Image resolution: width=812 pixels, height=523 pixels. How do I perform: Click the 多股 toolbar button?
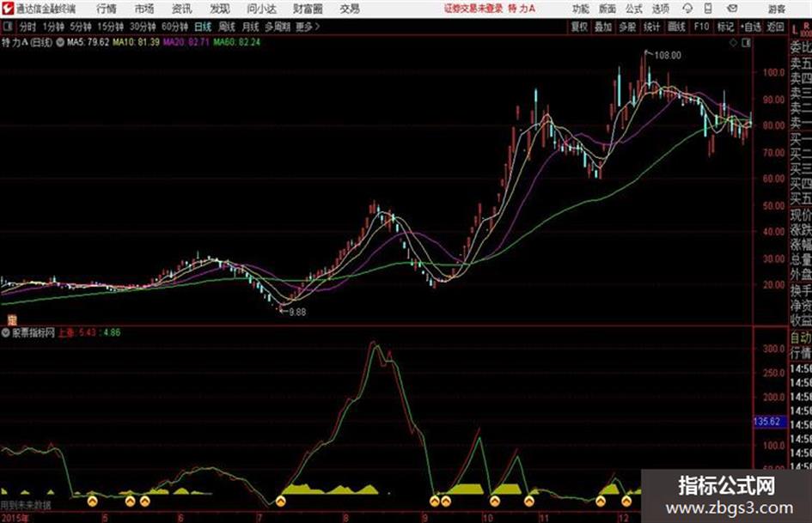point(627,27)
